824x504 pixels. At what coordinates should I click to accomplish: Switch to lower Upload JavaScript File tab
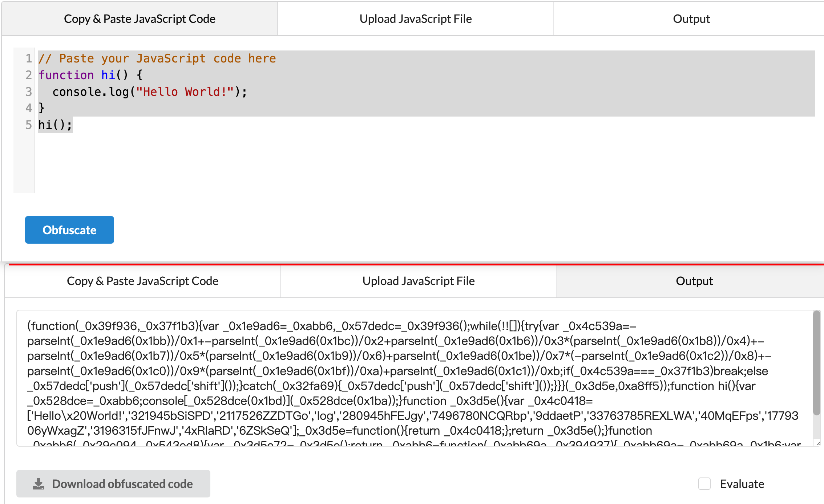(x=418, y=281)
